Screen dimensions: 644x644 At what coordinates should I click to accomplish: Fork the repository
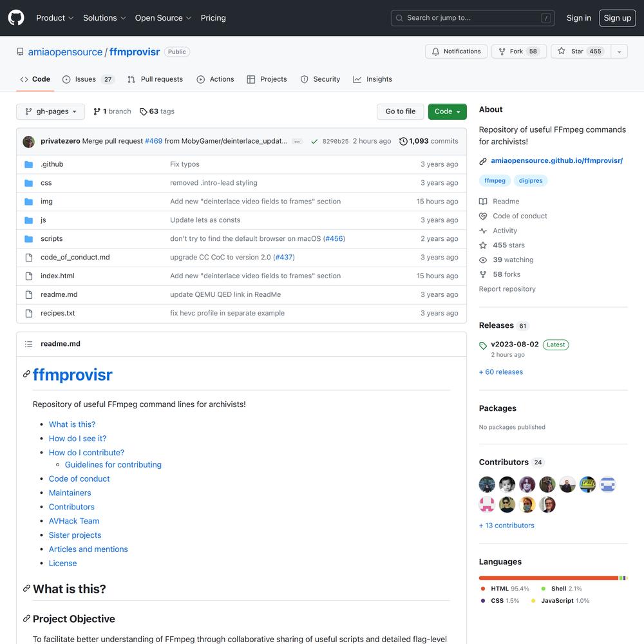pos(518,52)
